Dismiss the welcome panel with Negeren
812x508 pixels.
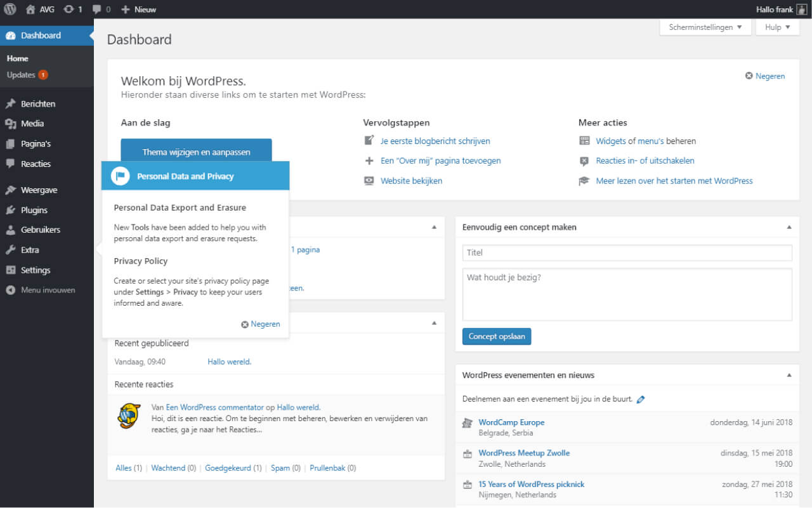(x=765, y=75)
